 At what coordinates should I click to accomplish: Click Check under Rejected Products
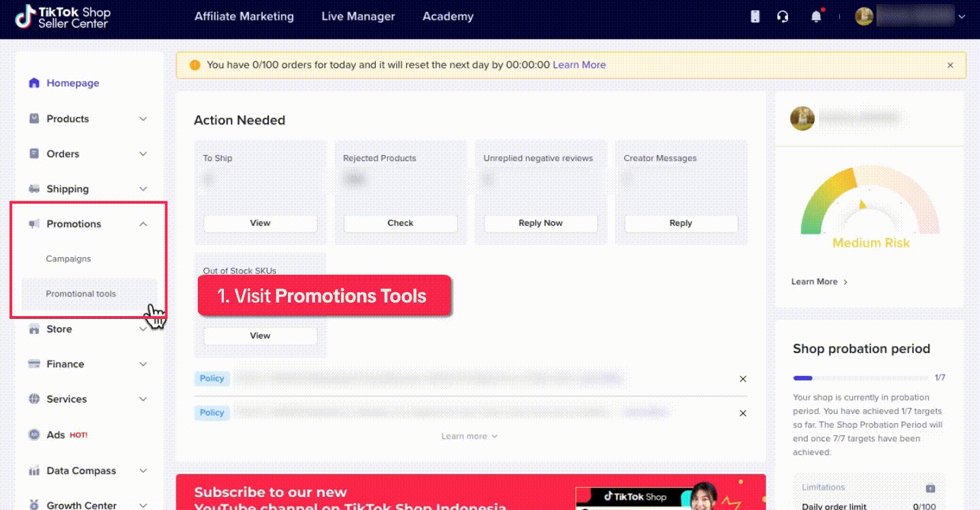(x=400, y=223)
